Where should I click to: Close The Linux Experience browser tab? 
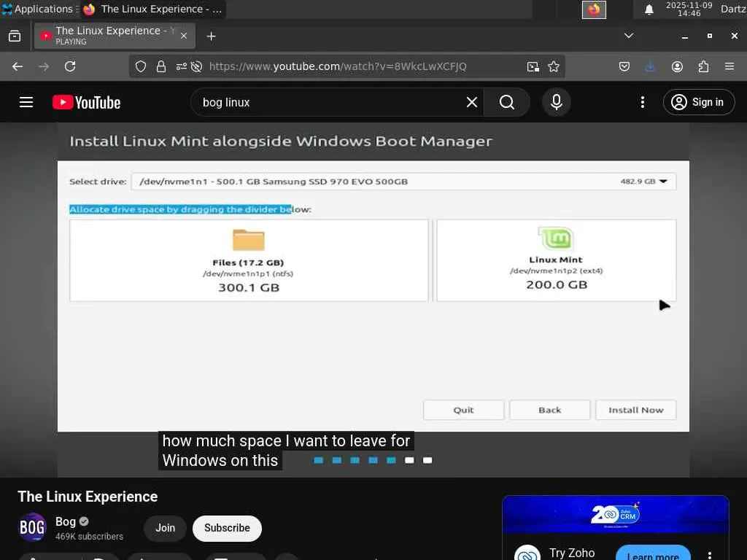point(183,36)
